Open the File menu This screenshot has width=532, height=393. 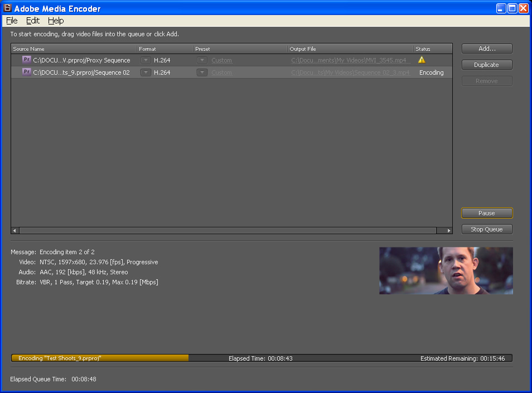12,21
